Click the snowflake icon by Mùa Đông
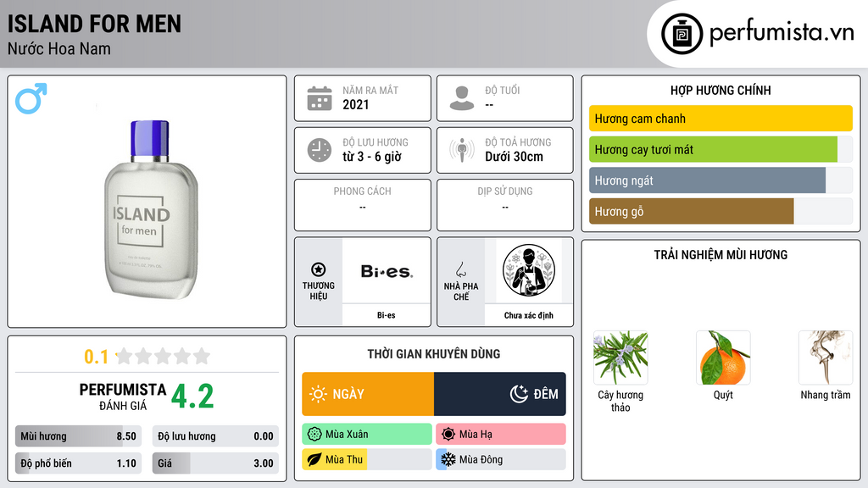 (x=448, y=459)
